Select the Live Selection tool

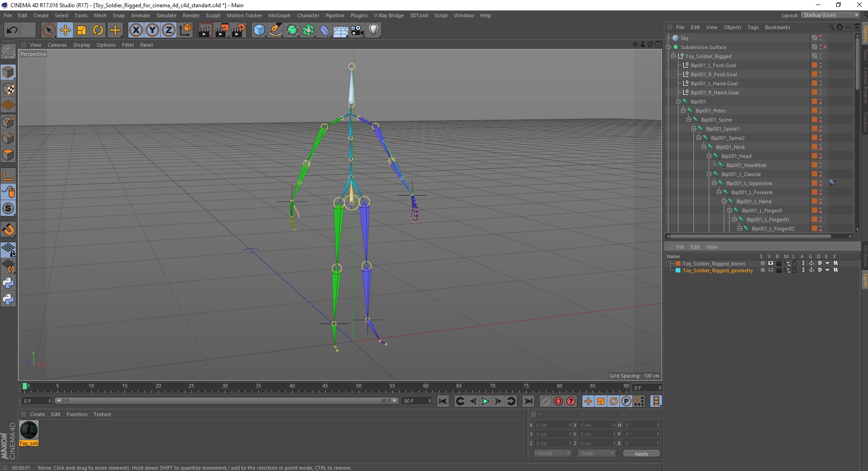pos(49,30)
